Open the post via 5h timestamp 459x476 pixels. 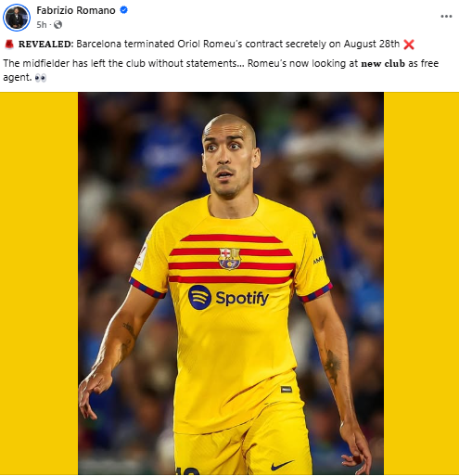point(42,24)
